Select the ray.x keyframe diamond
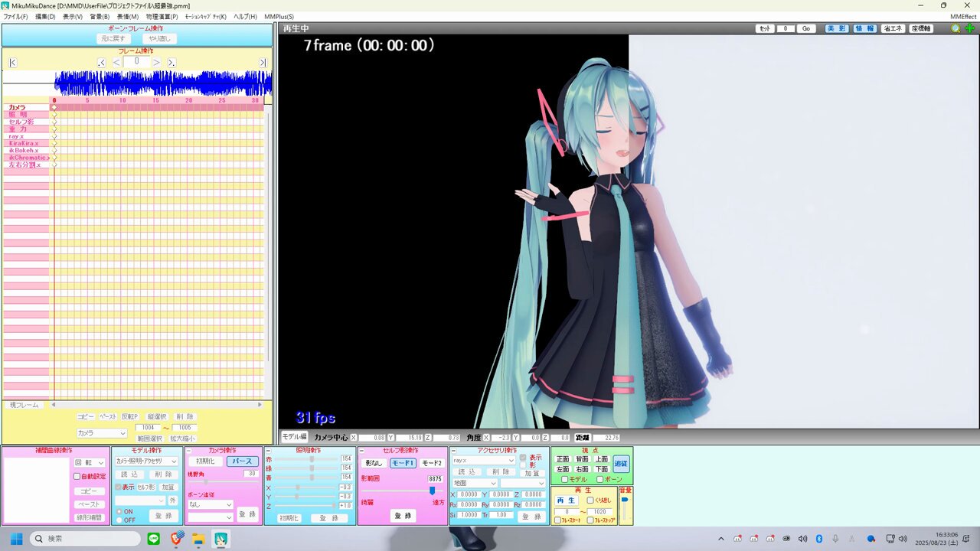The width and height of the screenshot is (980, 551). click(54, 136)
